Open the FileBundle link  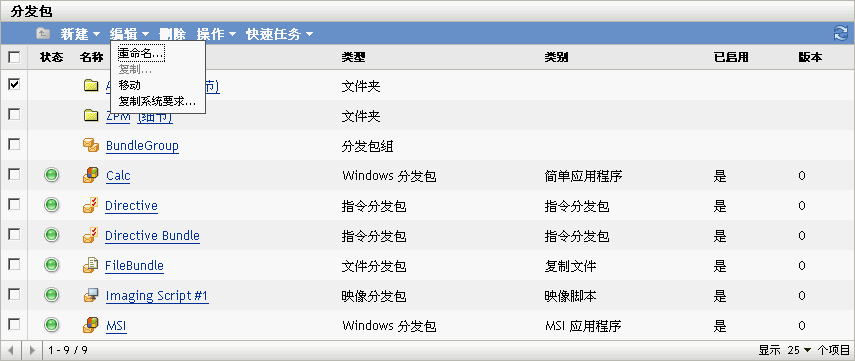tap(134, 266)
